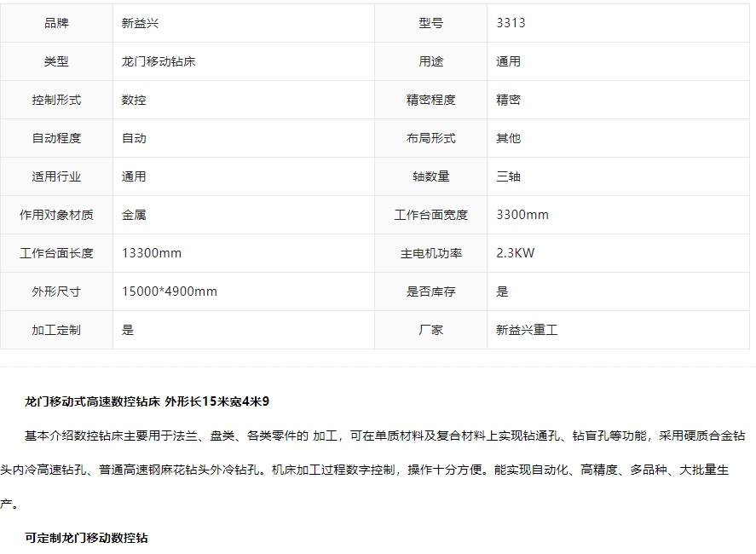Click the 品牌 label cell
Image resolution: width=756 pixels, height=554 pixels.
point(56,23)
